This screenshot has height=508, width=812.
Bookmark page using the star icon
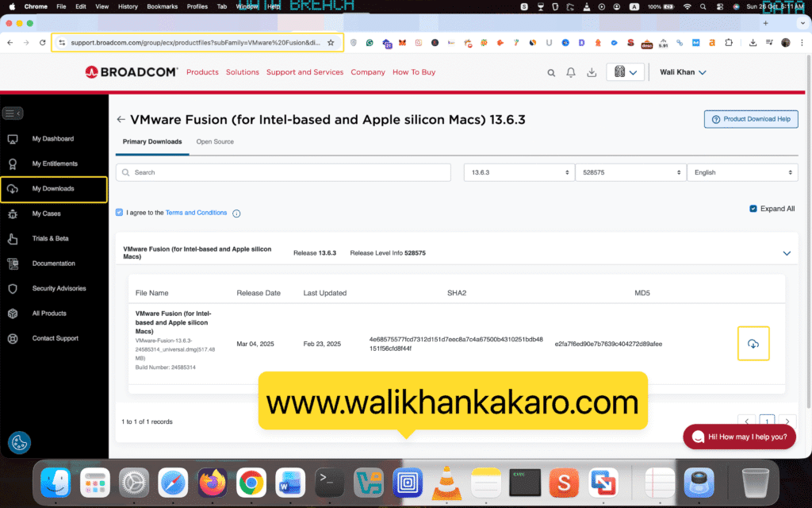coord(331,42)
